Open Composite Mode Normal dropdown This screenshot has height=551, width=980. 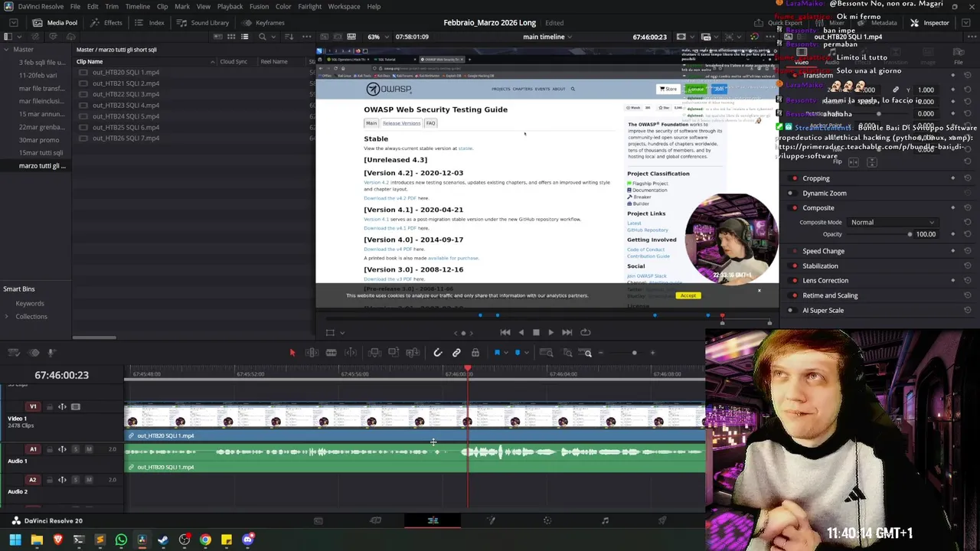pos(893,222)
